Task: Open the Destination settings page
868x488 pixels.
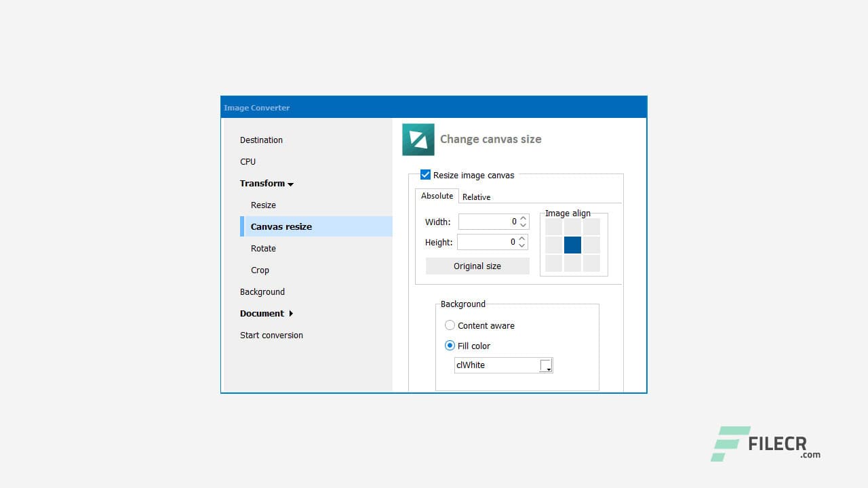Action: (x=261, y=140)
